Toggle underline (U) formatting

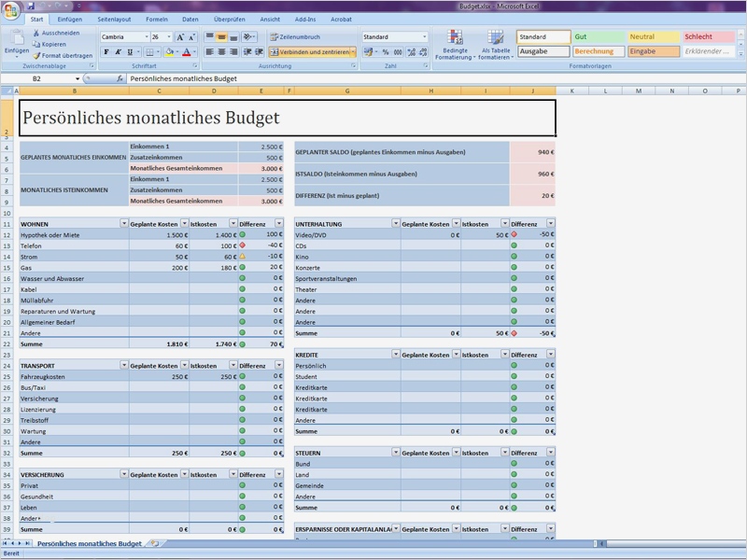(130, 52)
